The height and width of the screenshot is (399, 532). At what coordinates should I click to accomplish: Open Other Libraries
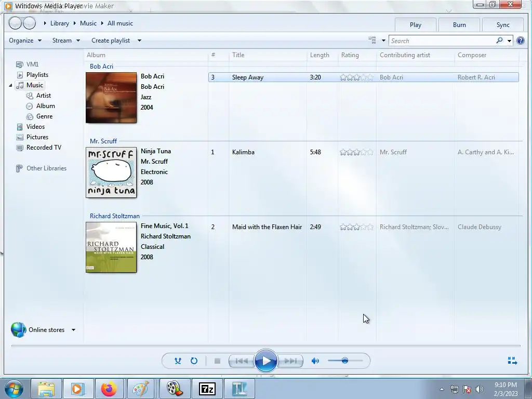pos(41,168)
